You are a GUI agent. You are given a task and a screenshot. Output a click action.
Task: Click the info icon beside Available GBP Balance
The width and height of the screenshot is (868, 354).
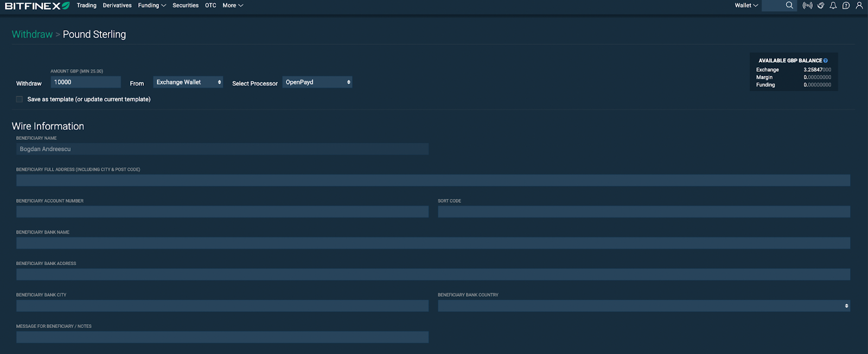click(826, 61)
